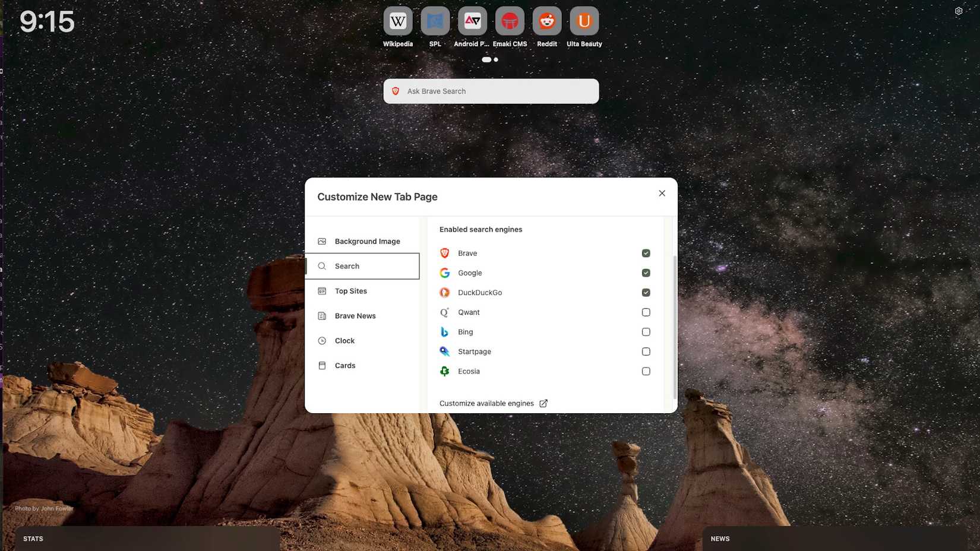Enable the Ecosia search engine
This screenshot has height=551, width=980.
(646, 371)
